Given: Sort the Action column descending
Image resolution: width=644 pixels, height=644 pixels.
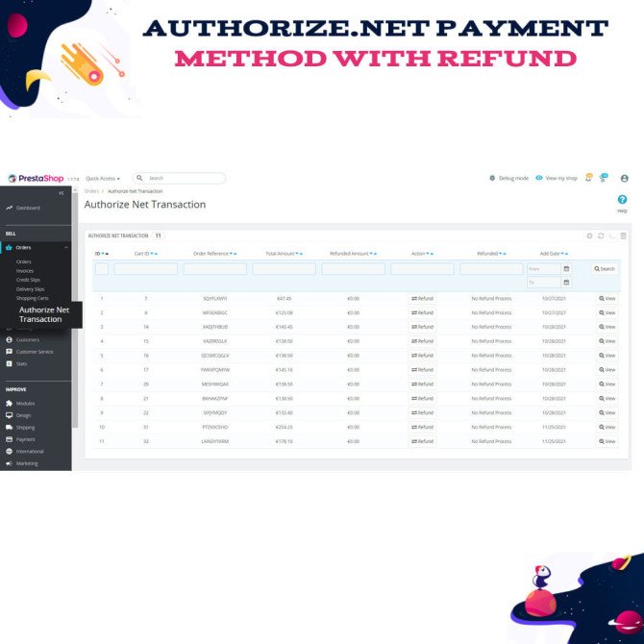Looking at the screenshot, I should (x=428, y=254).
